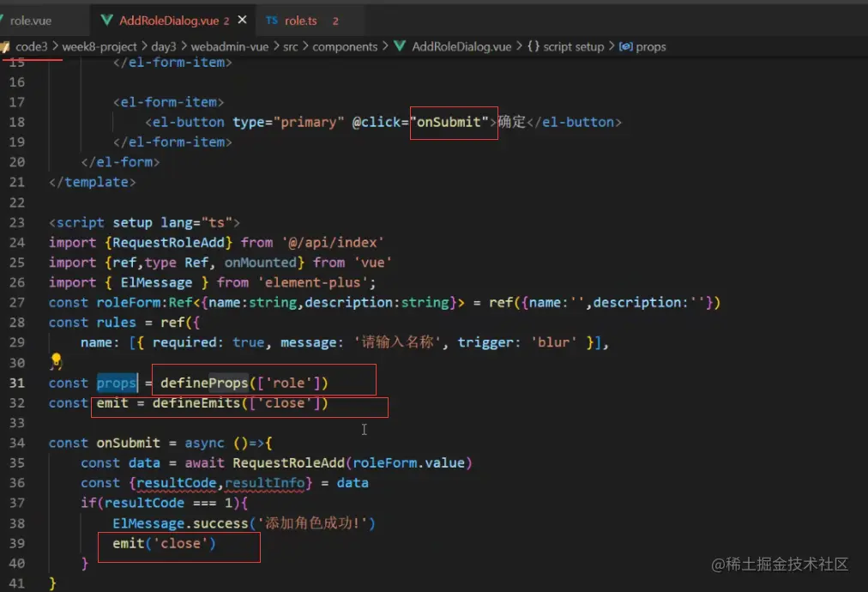Click type="primary" attribute on line 18
Viewport: 868px width, 592px height.
coord(288,122)
